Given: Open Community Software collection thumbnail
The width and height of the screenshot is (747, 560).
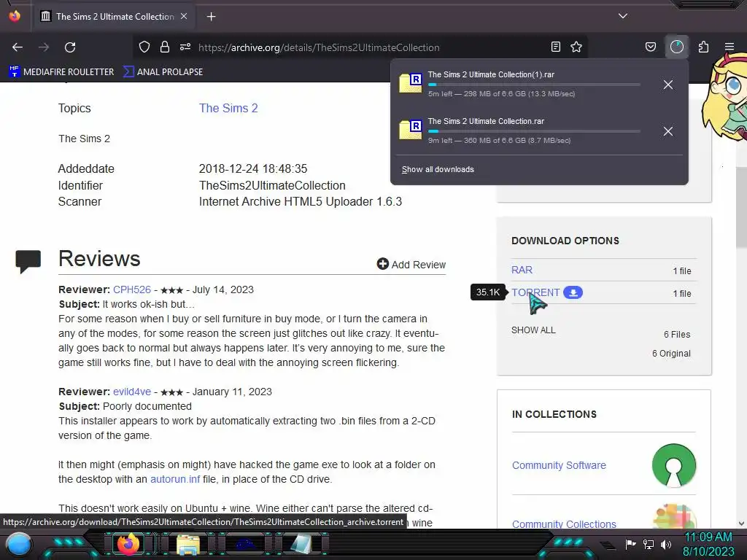Looking at the screenshot, I should (x=673, y=465).
